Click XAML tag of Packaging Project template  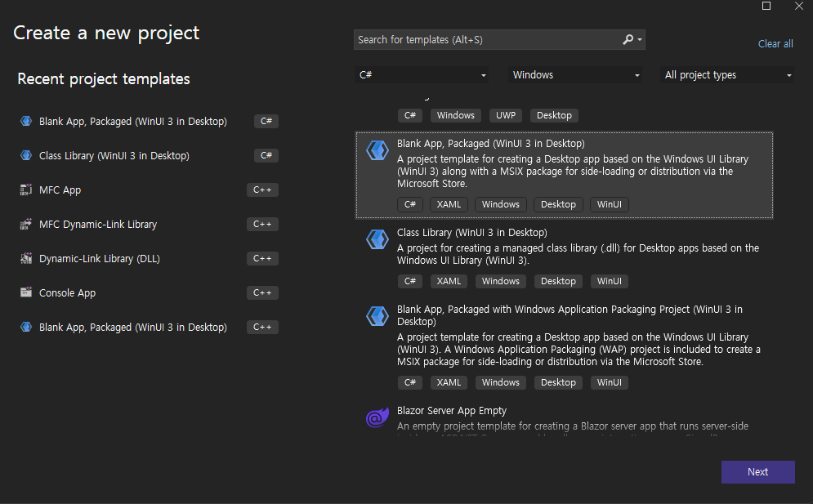click(x=449, y=382)
